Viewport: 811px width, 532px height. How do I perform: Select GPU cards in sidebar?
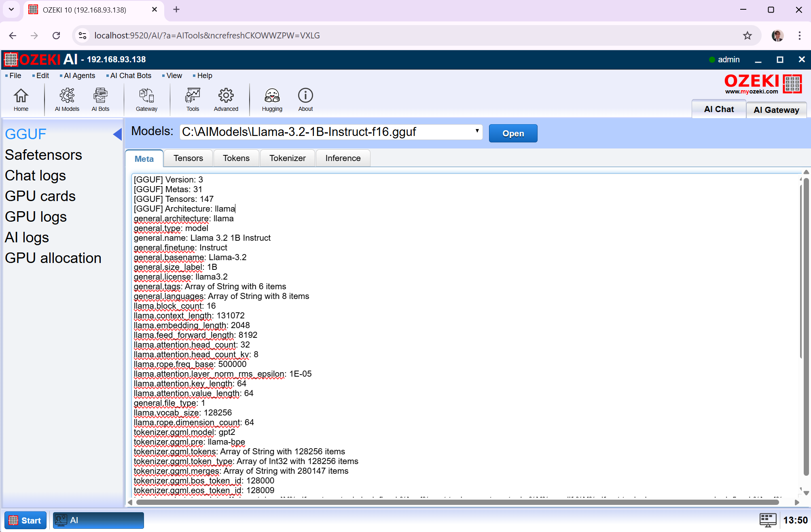click(40, 196)
